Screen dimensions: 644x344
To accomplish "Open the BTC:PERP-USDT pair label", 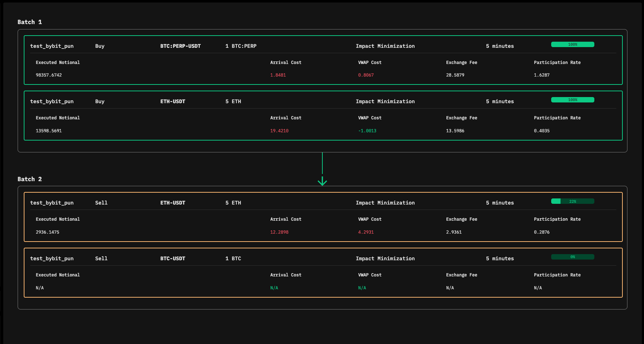I will point(180,46).
